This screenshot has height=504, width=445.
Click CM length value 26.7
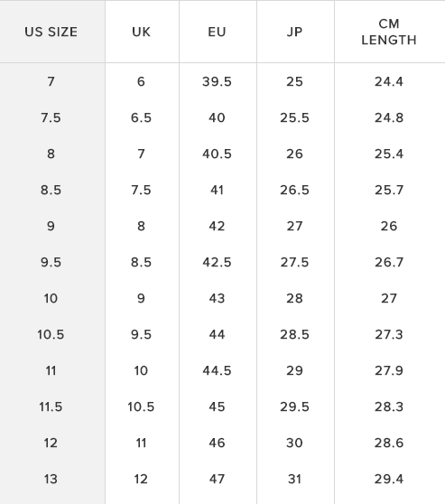coord(389,262)
